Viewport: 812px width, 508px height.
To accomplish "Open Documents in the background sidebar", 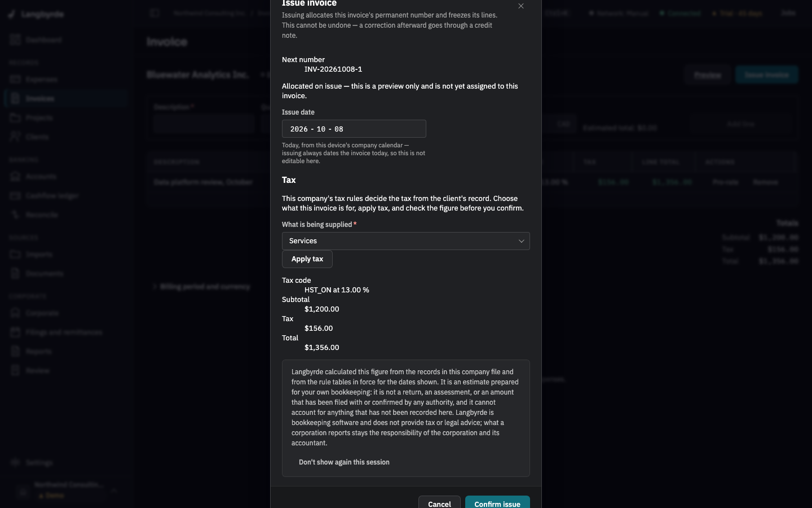I will coord(65,274).
